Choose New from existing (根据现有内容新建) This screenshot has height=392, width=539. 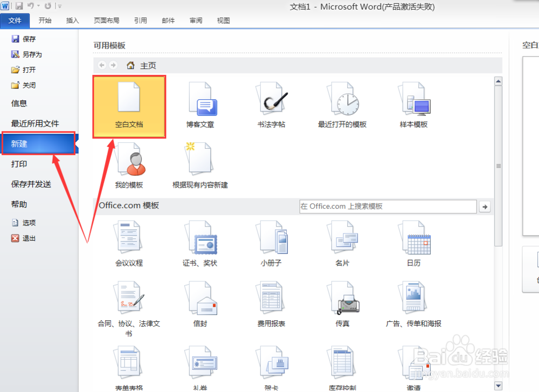(200, 166)
